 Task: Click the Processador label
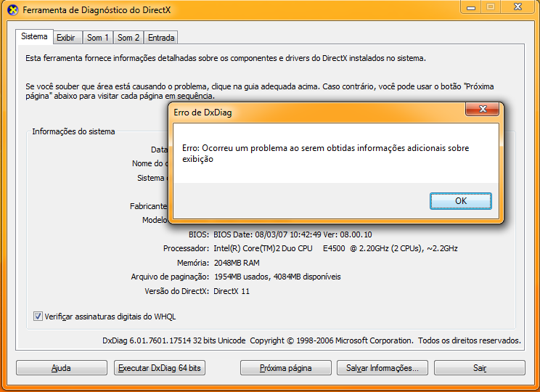click(186, 248)
